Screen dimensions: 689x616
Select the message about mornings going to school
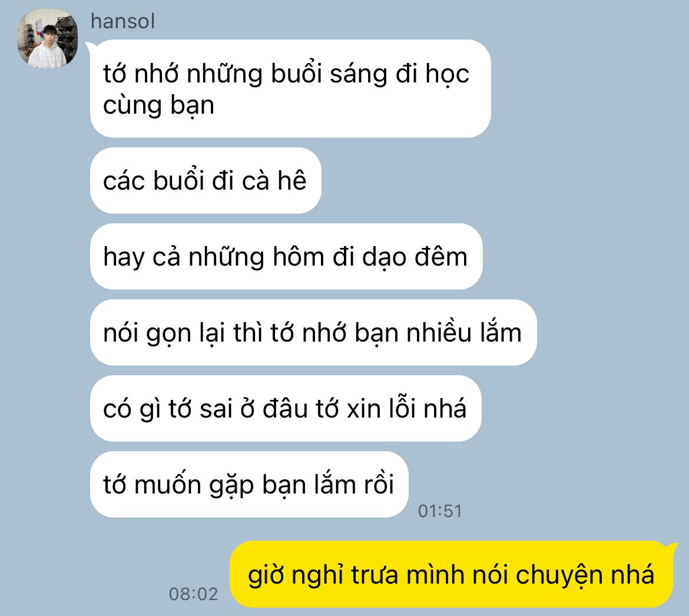pyautogui.click(x=290, y=89)
